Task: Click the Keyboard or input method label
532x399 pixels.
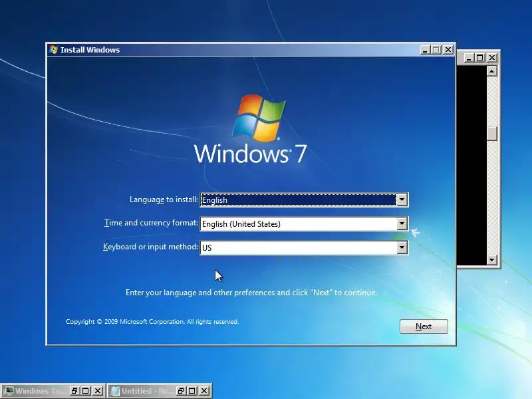Action: (150, 247)
